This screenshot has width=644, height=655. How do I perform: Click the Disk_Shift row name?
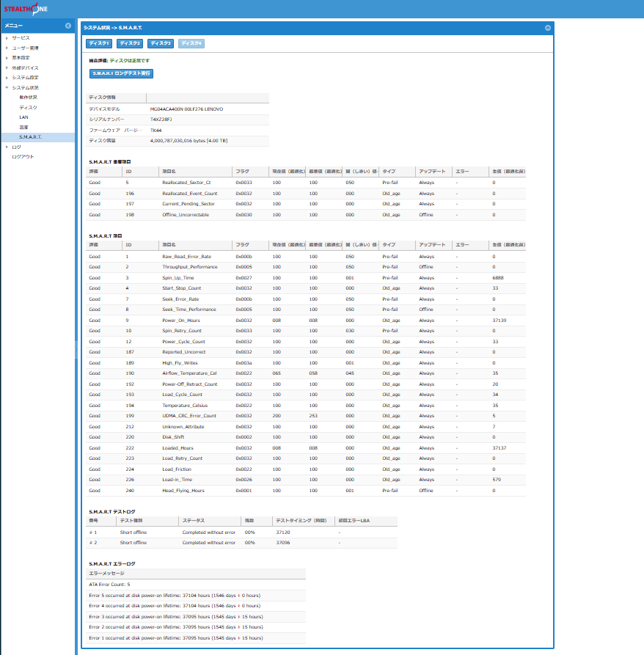click(173, 437)
